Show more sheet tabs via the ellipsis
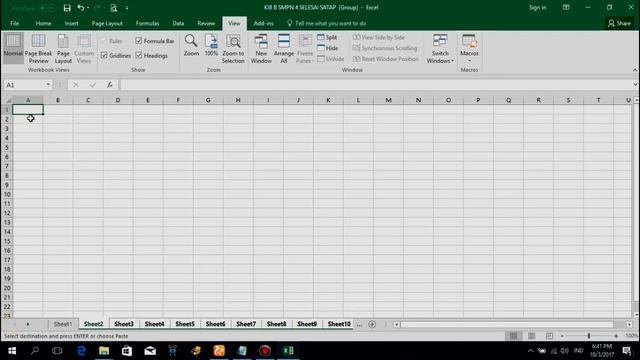This screenshot has height=360, width=640. (x=359, y=324)
